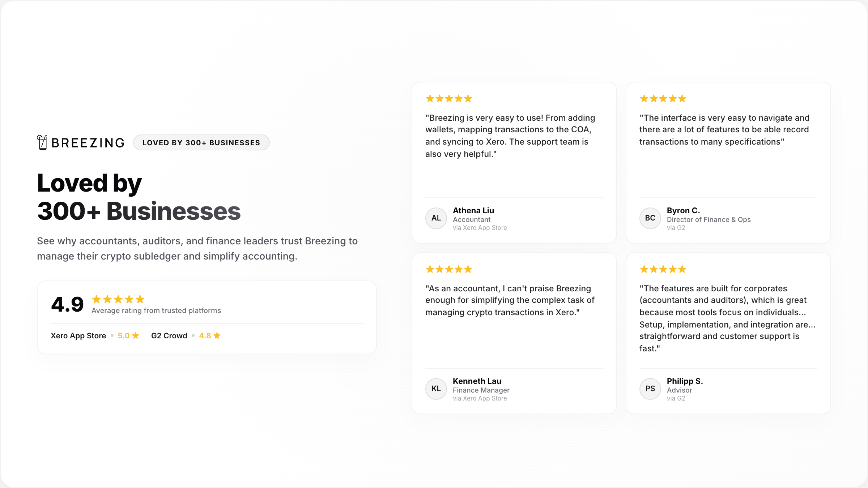Click the Breezing drink-cup logo icon

(x=42, y=142)
